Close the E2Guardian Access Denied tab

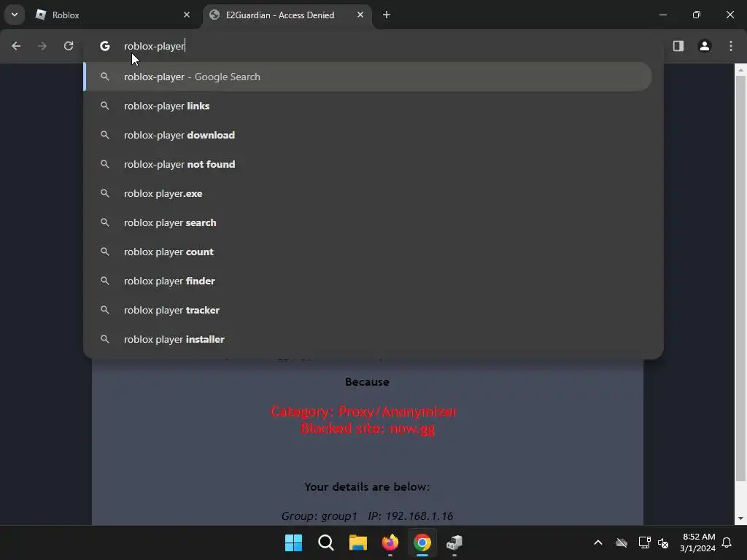[360, 15]
